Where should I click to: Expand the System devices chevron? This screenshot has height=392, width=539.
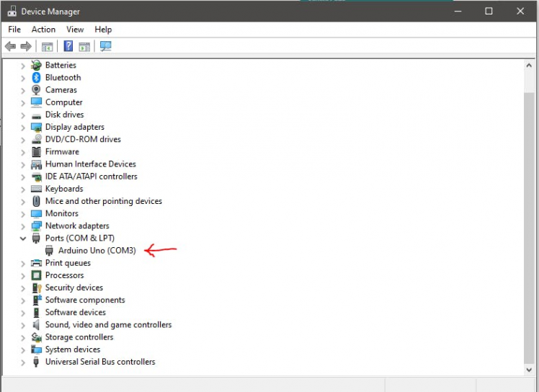[x=23, y=350]
